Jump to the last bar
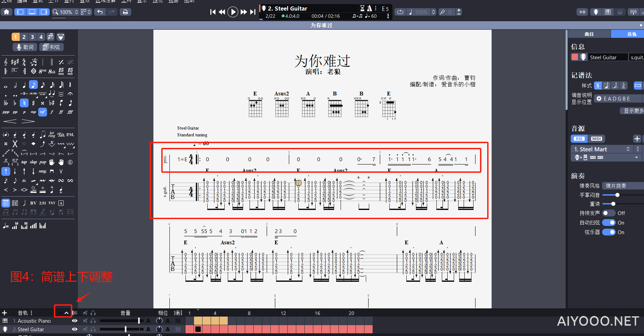Image resolution: width=644 pixels, height=336 pixels. (253, 12)
